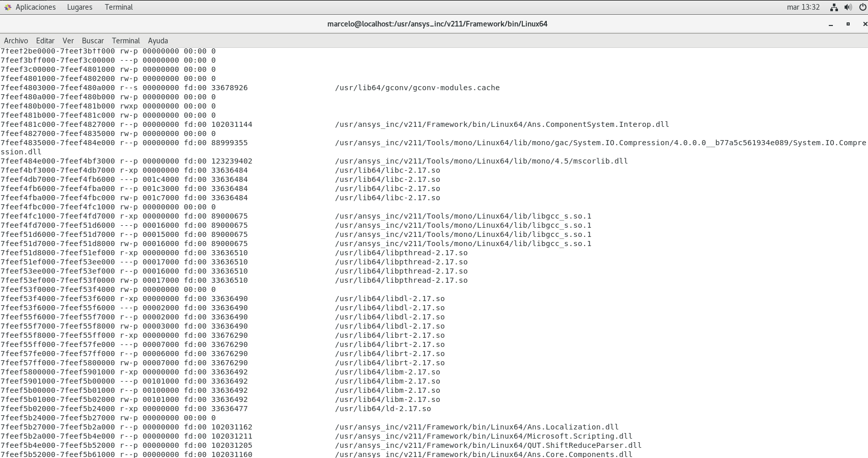Click address 7feef4fbc000-7feef4fc1000
This screenshot has height=458, width=868.
pos(58,207)
